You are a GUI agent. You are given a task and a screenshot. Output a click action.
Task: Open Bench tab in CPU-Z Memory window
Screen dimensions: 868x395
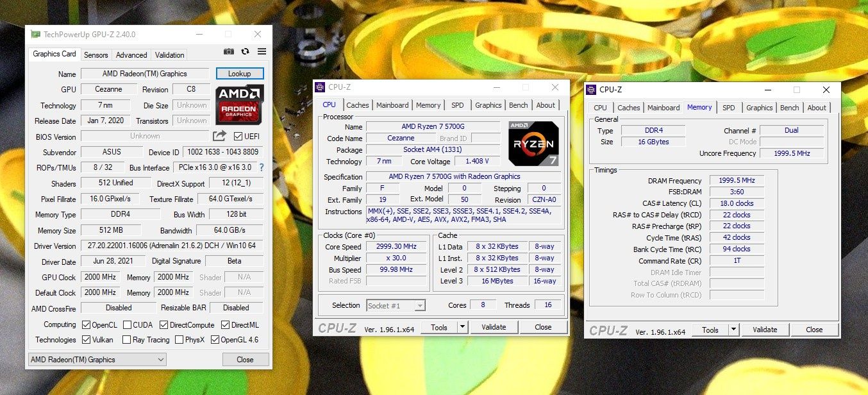tap(790, 108)
